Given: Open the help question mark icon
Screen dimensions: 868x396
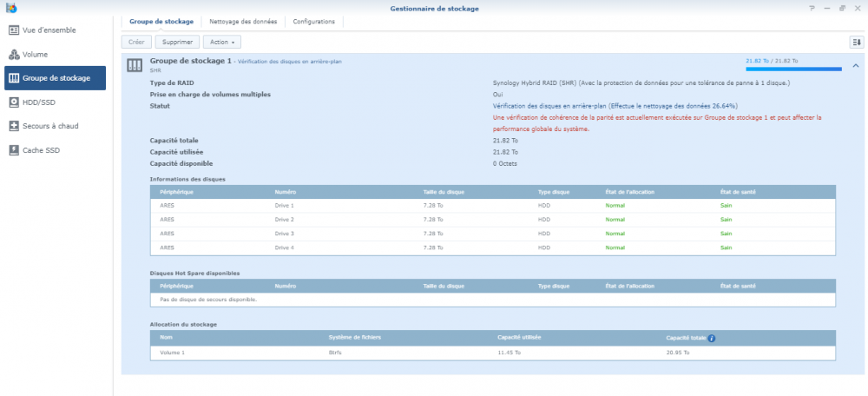Looking at the screenshot, I should tap(812, 8).
